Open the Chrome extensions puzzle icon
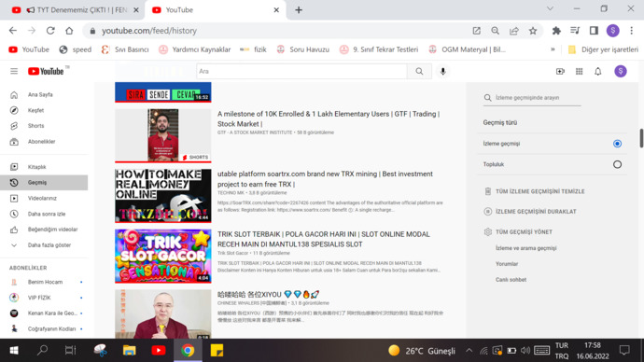The height and width of the screenshot is (362, 644). (x=556, y=31)
